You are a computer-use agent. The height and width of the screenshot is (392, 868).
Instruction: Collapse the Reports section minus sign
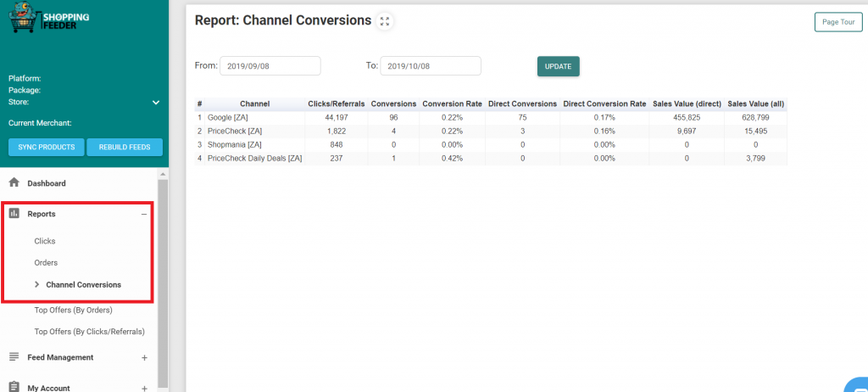pyautogui.click(x=144, y=214)
